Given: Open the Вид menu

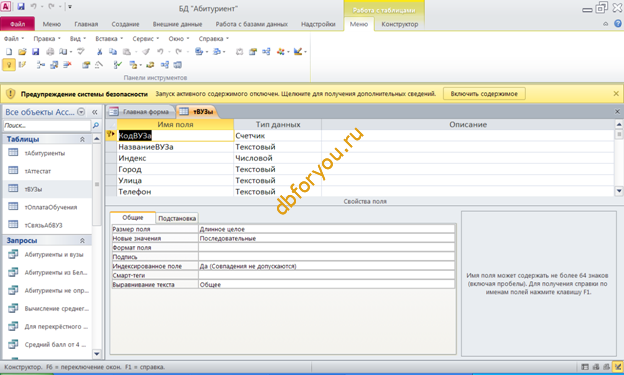Looking at the screenshot, I should click(78, 39).
